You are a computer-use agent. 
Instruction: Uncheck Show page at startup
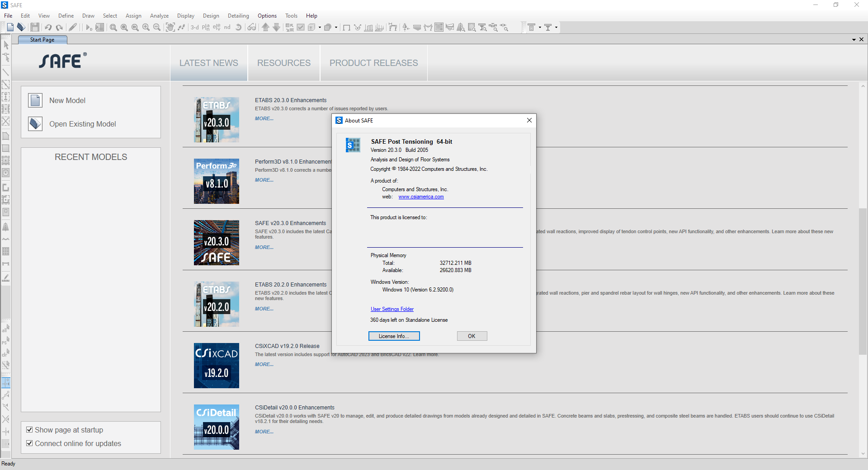[29, 430]
